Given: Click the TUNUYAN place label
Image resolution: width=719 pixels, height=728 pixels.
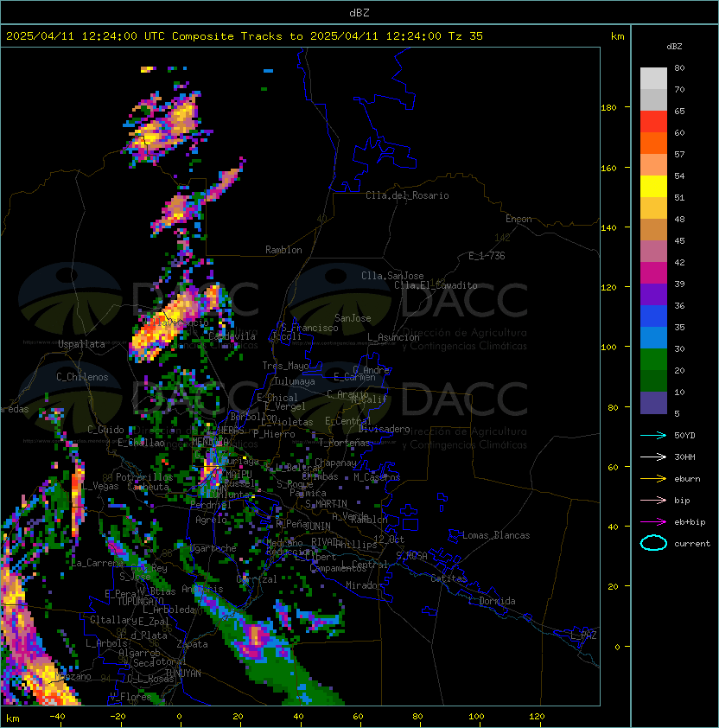Looking at the screenshot, I should [183, 674].
